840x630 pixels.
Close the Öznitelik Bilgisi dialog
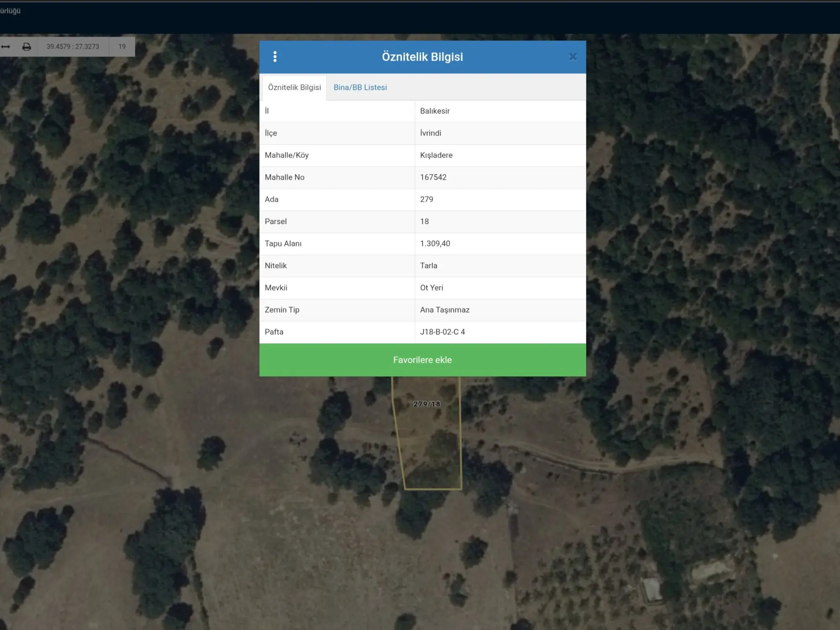[x=573, y=57]
